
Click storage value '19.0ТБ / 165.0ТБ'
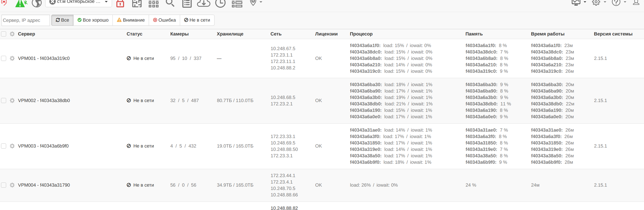click(235, 146)
